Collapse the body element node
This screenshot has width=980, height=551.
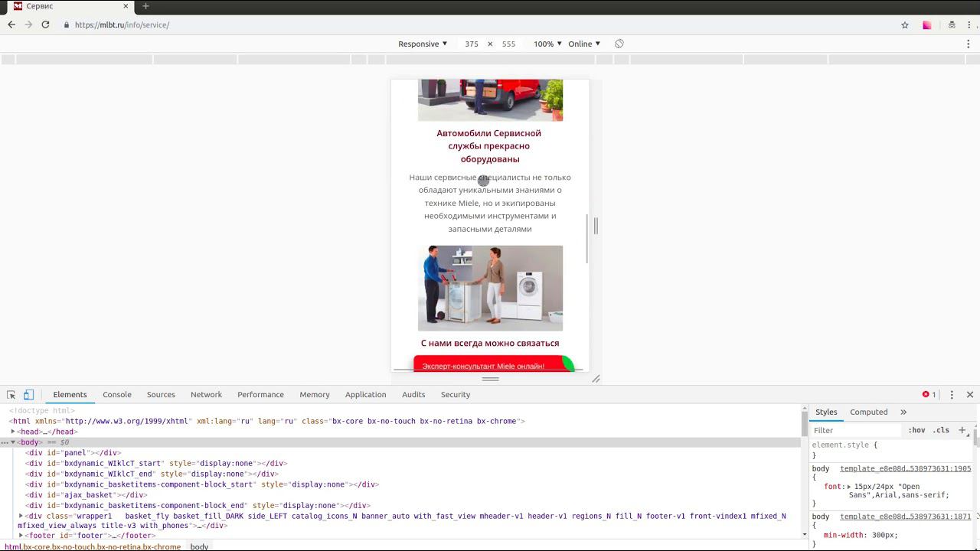pyautogui.click(x=13, y=442)
